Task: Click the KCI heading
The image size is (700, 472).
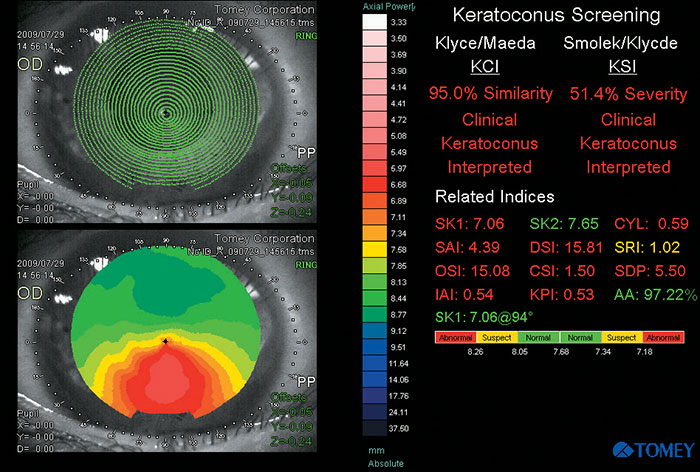Action: [484, 67]
